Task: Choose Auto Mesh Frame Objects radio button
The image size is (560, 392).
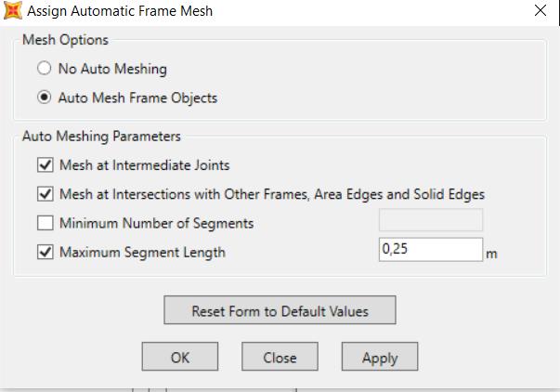Action: pyautogui.click(x=45, y=98)
